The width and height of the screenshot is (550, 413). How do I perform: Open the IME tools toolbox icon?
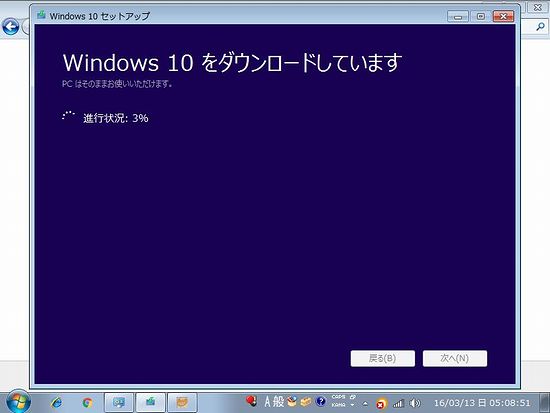(292, 401)
